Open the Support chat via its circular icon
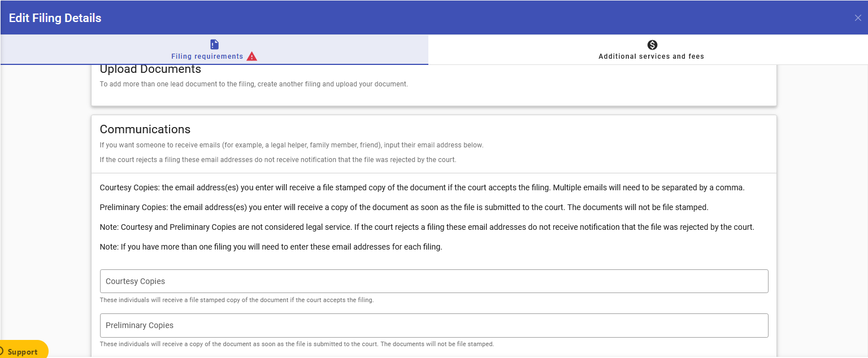 point(3,350)
